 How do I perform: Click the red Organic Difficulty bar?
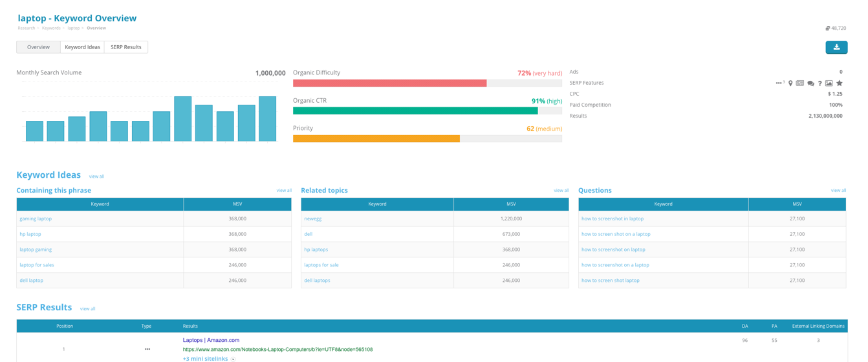point(389,83)
